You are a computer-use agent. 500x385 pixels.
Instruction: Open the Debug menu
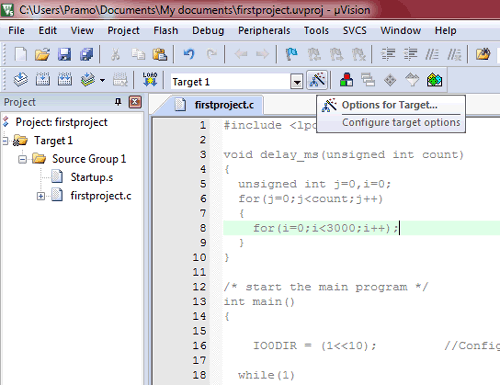click(x=208, y=31)
